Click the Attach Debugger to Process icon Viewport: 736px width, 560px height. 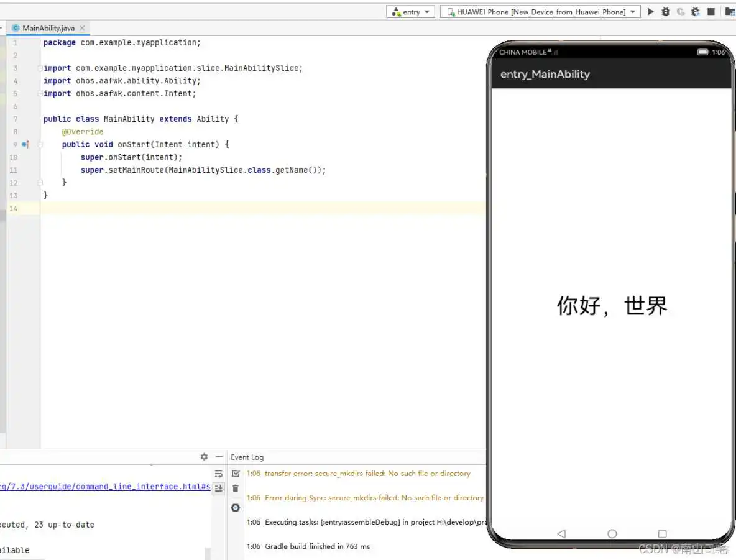(x=679, y=11)
